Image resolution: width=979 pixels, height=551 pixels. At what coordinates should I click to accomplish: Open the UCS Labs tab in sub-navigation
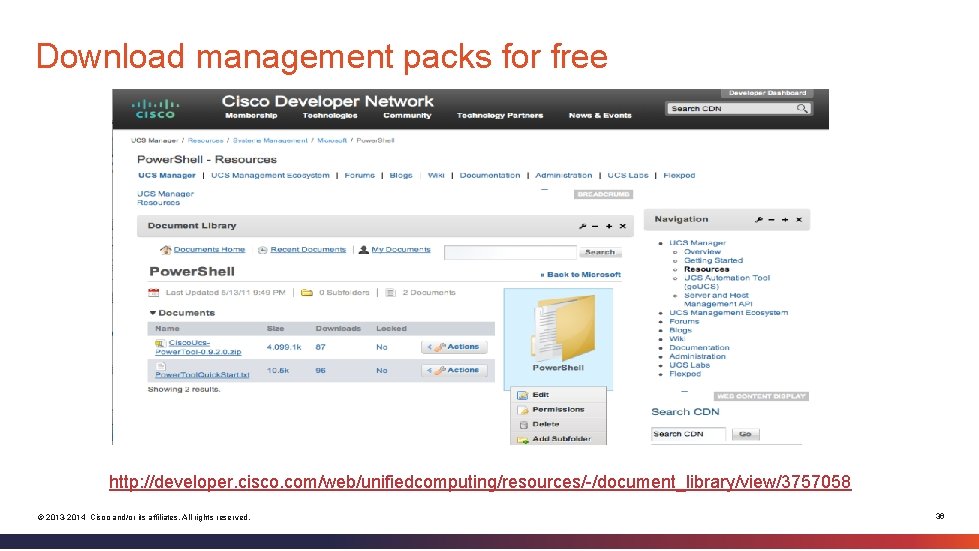(627, 175)
